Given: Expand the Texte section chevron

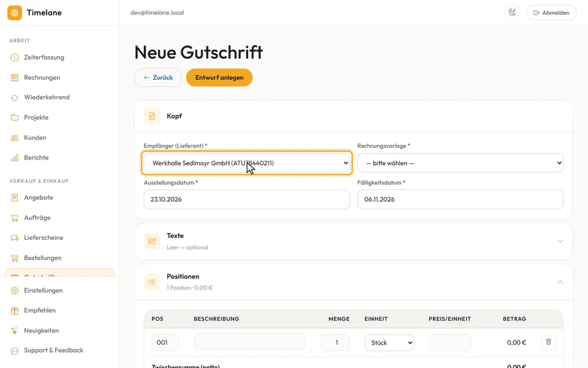Looking at the screenshot, I should click(x=560, y=241).
